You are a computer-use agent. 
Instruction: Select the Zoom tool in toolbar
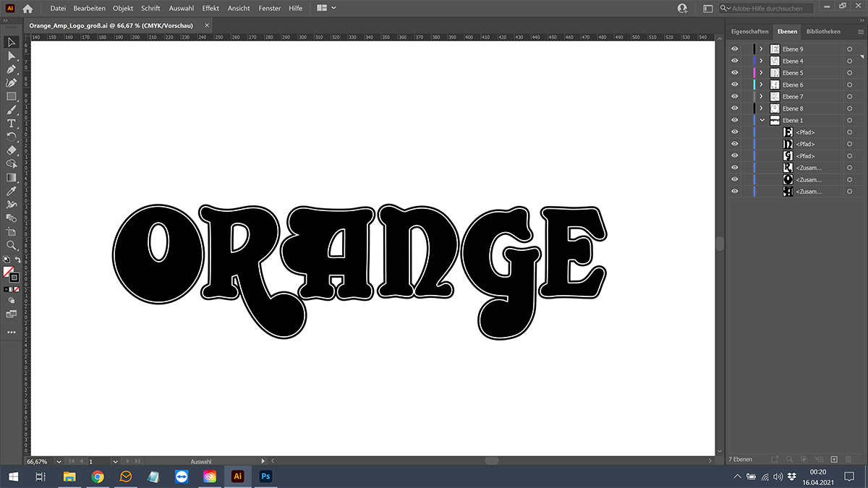pos(12,246)
